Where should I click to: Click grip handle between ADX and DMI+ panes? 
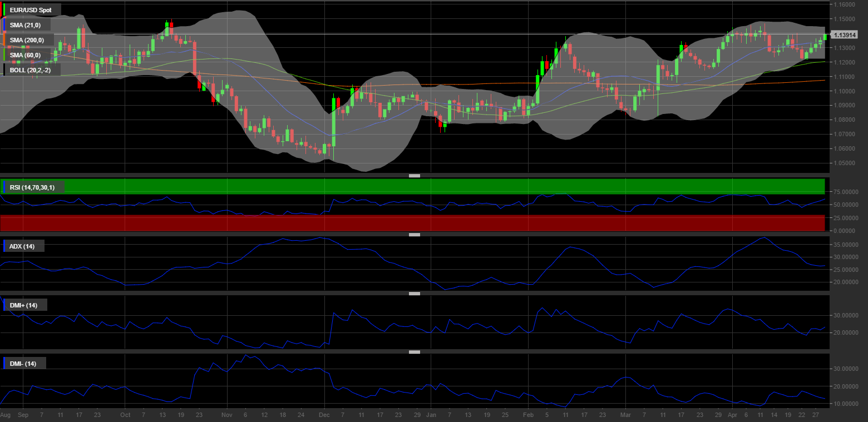[415, 293]
